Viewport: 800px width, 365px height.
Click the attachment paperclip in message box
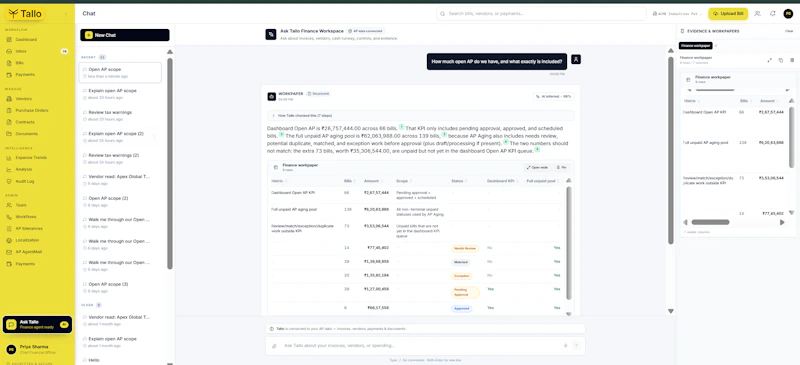pos(274,346)
